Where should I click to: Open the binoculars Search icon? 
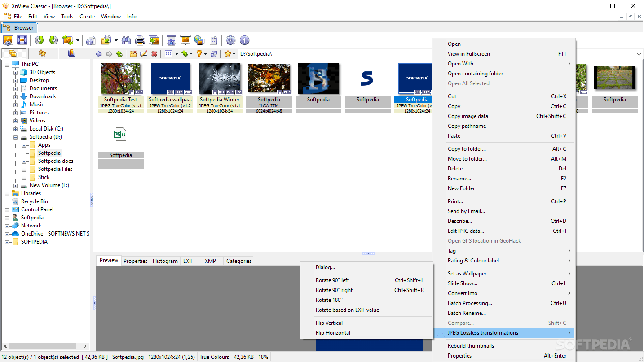click(x=126, y=40)
